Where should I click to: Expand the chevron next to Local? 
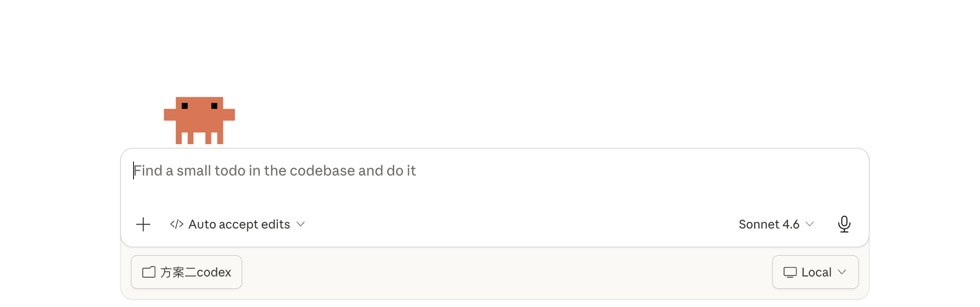pyautogui.click(x=842, y=272)
